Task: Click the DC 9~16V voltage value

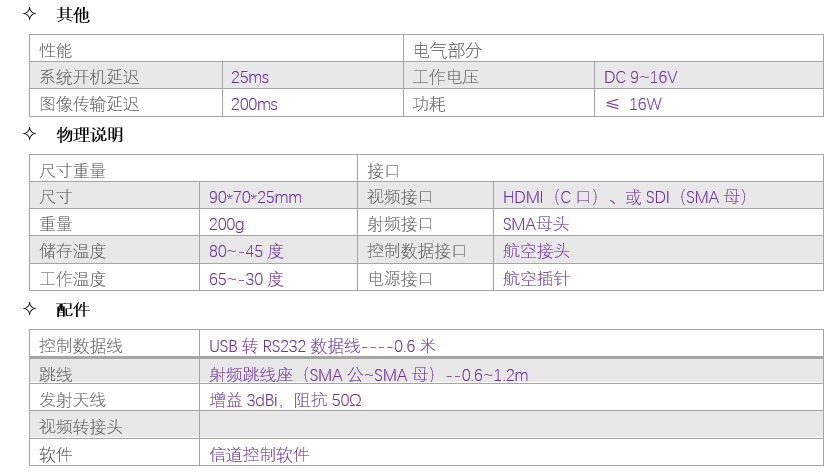Action: click(640, 77)
